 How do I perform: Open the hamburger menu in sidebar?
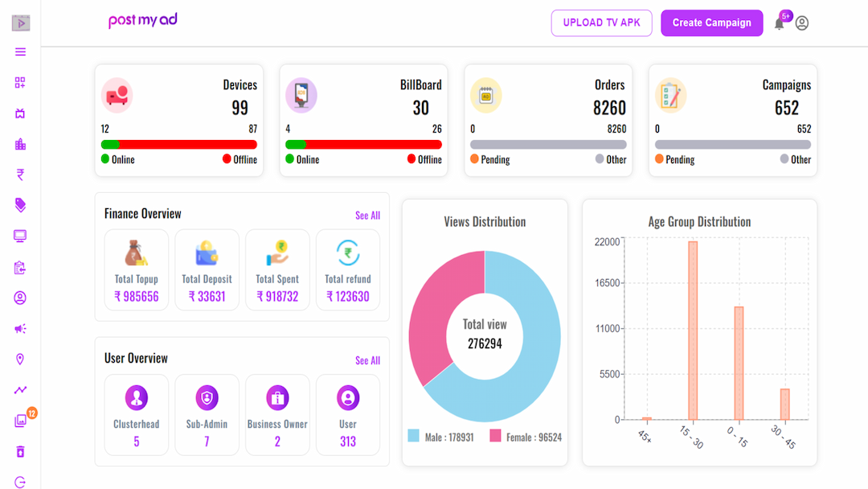tap(20, 52)
